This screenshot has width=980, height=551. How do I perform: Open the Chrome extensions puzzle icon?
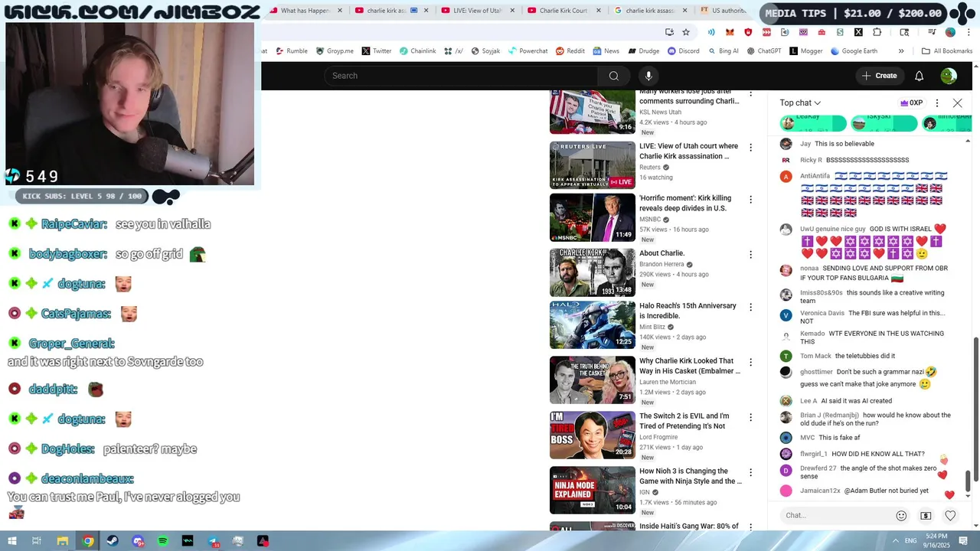coord(877,32)
